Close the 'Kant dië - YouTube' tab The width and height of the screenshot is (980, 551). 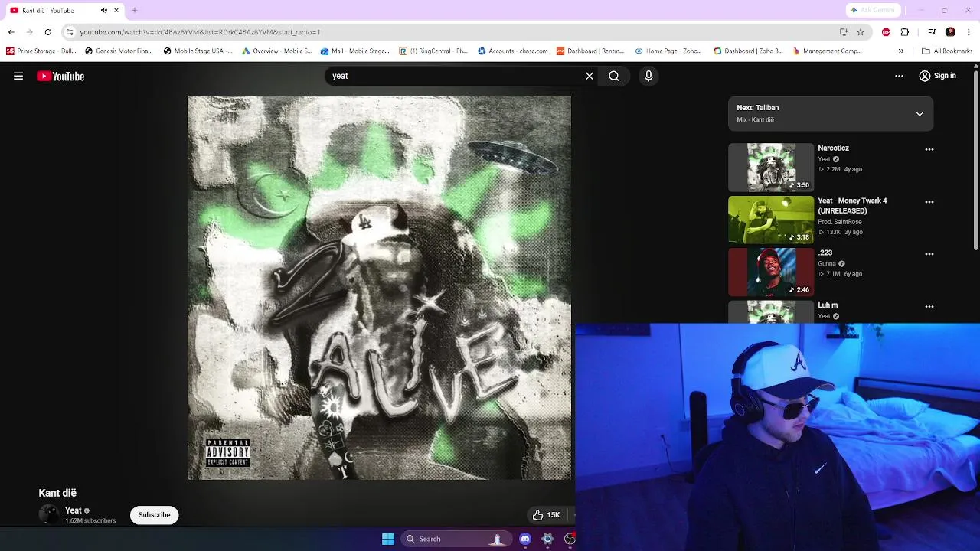116,10
